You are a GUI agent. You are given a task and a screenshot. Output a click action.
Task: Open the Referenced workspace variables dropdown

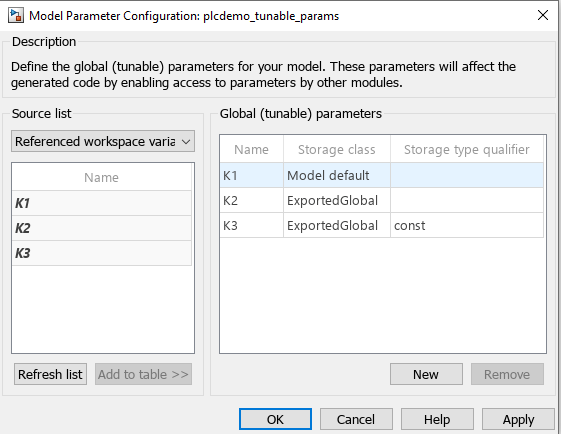103,141
